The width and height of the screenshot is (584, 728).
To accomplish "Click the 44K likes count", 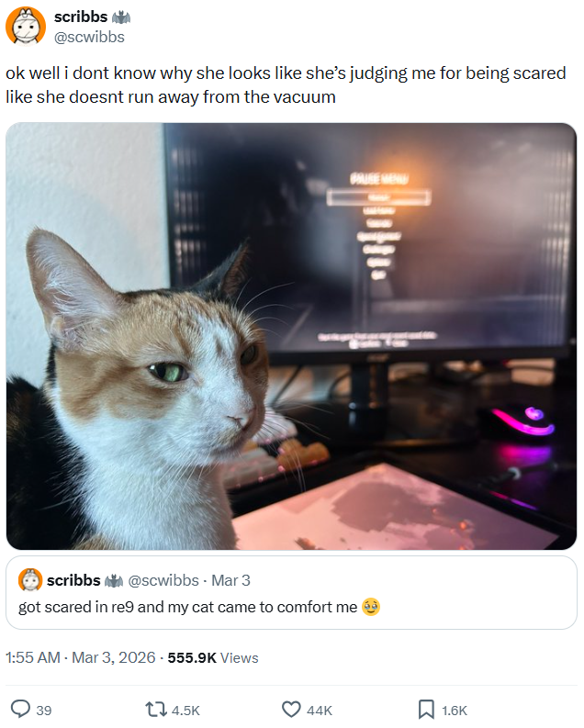I will pos(320,711).
